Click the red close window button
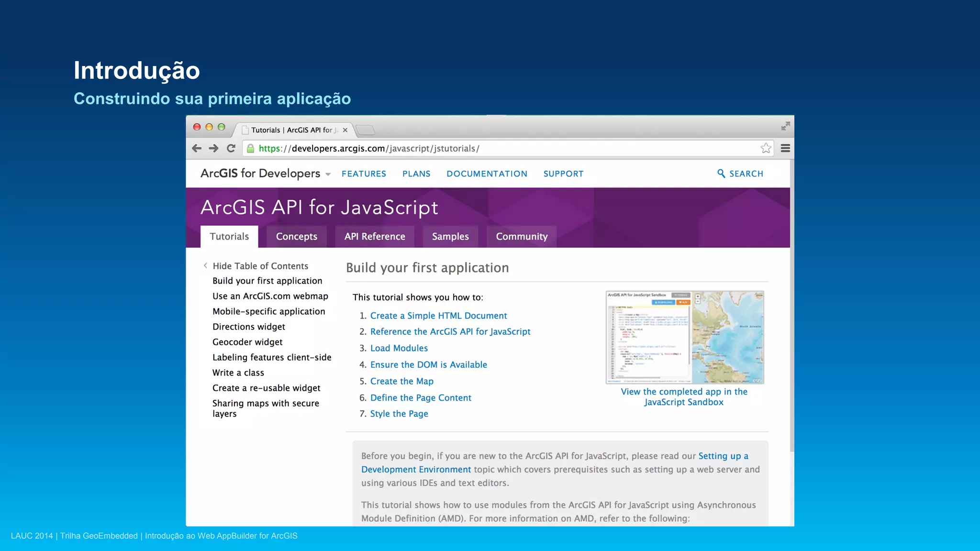 pyautogui.click(x=197, y=127)
